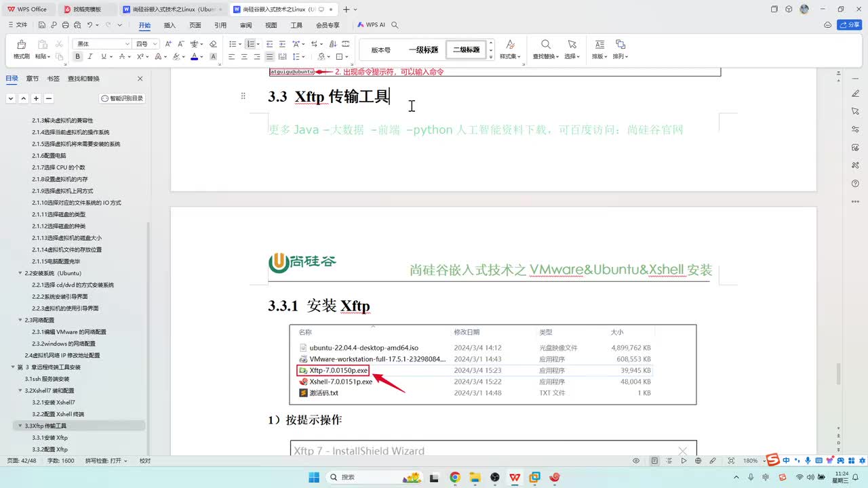The image size is (868, 488).
Task: Go to 3.3.1安装 Xftp in outline
Action: pyautogui.click(x=51, y=438)
